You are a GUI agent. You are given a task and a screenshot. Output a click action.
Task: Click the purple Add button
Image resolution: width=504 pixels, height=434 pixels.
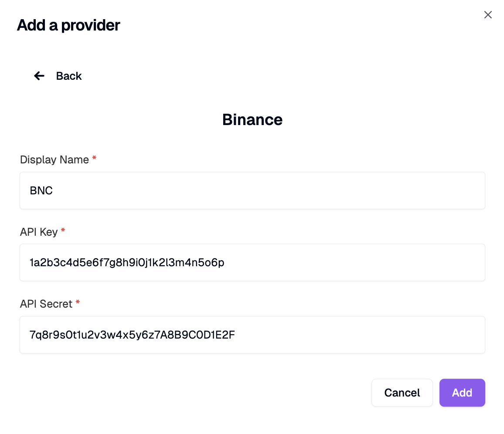pyautogui.click(x=462, y=393)
